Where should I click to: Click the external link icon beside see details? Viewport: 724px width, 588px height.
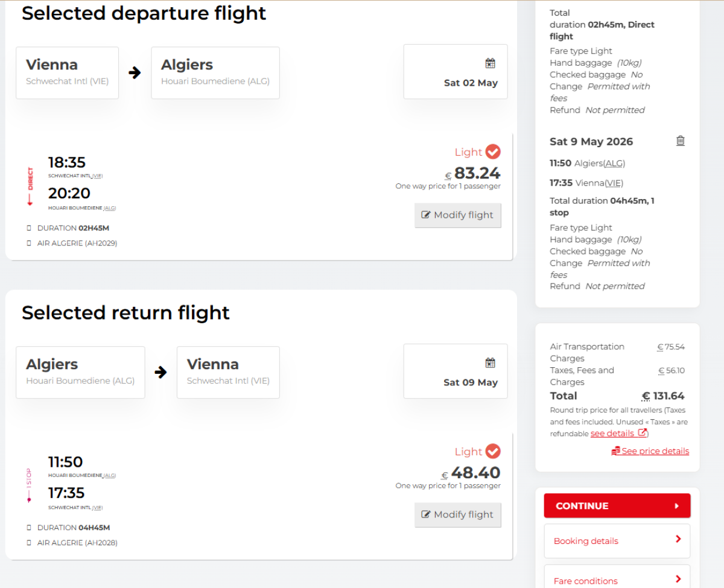coord(643,433)
